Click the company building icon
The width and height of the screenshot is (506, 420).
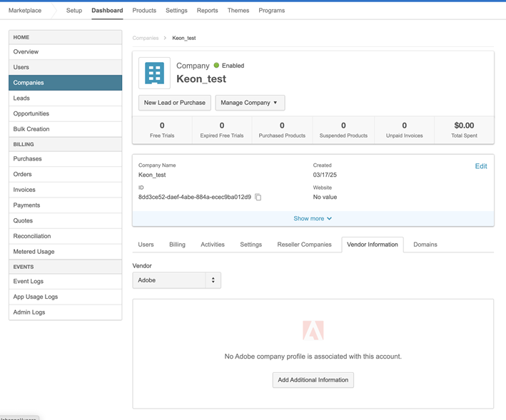154,73
